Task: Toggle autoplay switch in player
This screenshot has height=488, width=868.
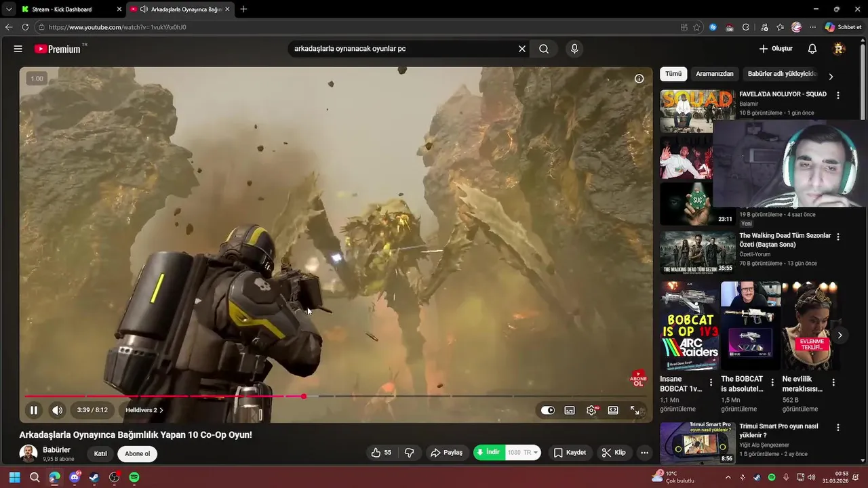Action: pyautogui.click(x=548, y=410)
